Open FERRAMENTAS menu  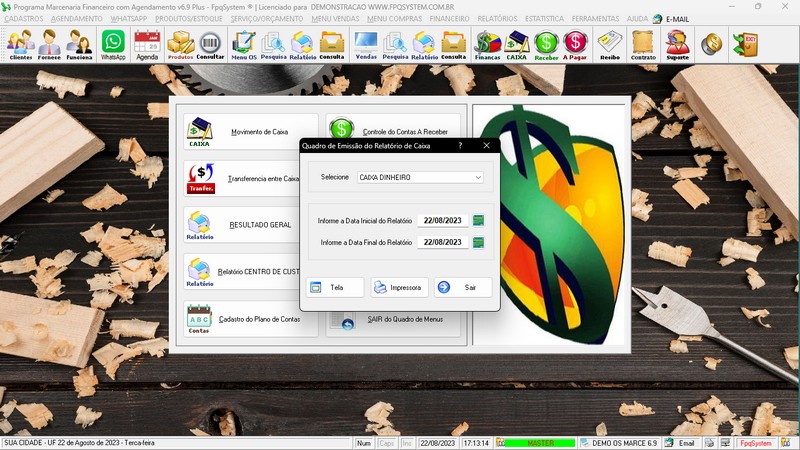click(x=595, y=19)
